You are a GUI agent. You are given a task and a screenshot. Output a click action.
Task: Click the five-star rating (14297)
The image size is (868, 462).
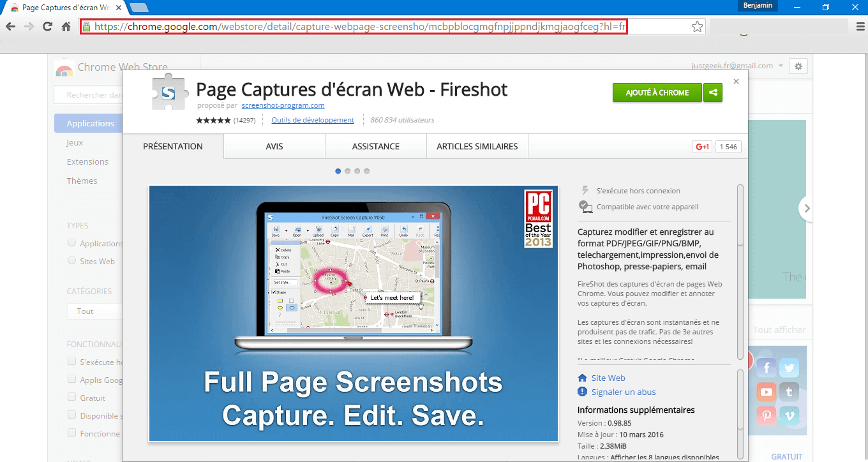[225, 120]
